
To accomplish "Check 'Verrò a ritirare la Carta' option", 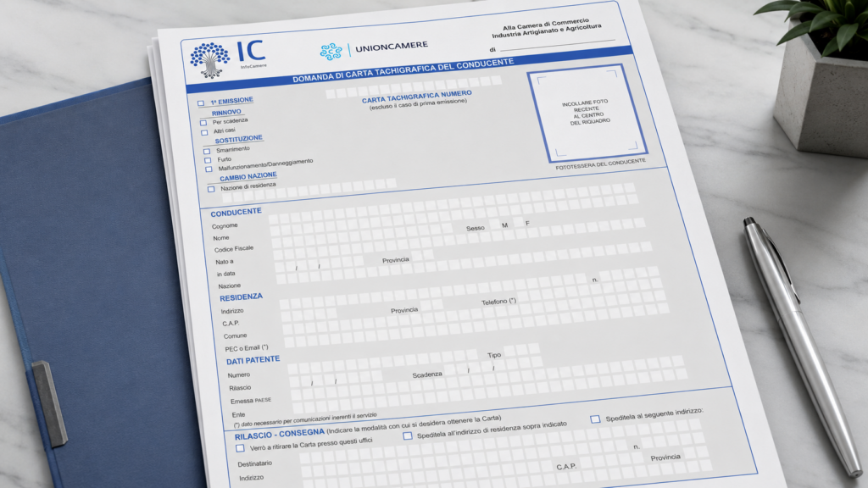I will coord(240,447).
